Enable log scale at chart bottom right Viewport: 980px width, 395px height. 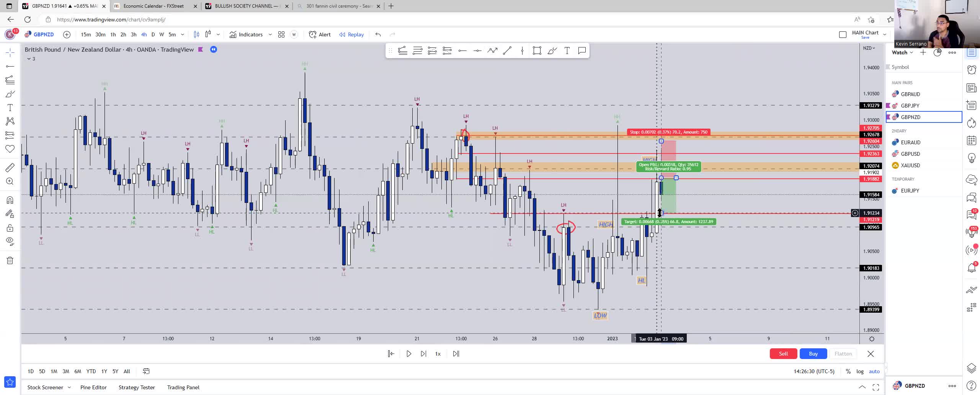pyautogui.click(x=860, y=371)
